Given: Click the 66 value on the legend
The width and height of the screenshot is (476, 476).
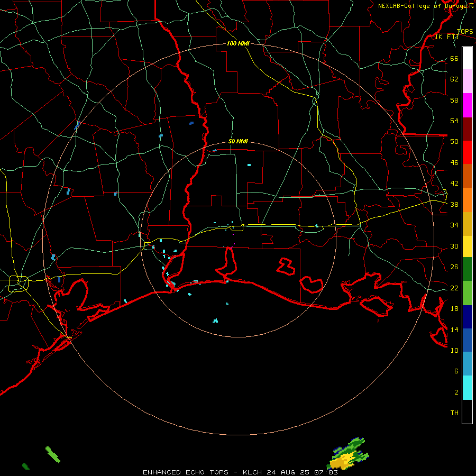Looking at the screenshot, I should (x=454, y=58).
